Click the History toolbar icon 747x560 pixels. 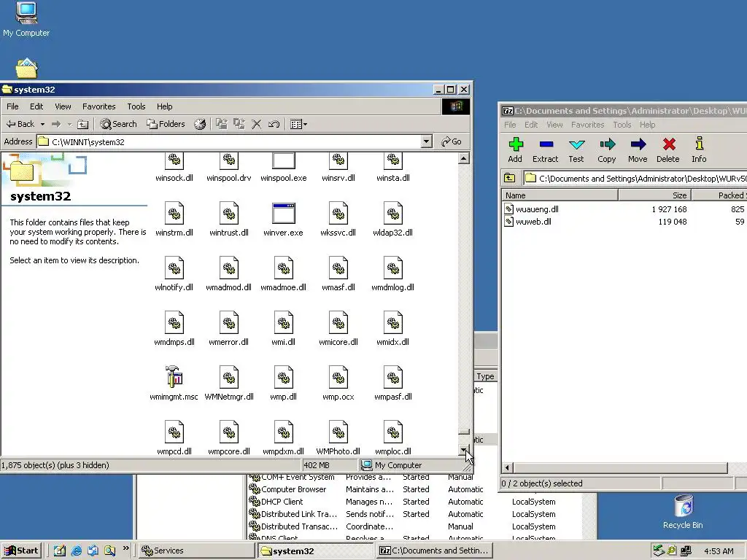point(200,124)
